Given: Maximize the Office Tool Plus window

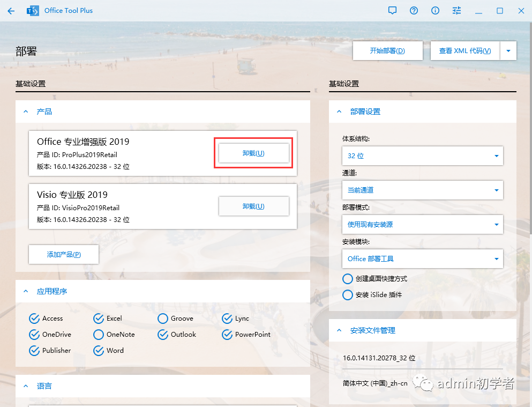Looking at the screenshot, I should [x=500, y=11].
